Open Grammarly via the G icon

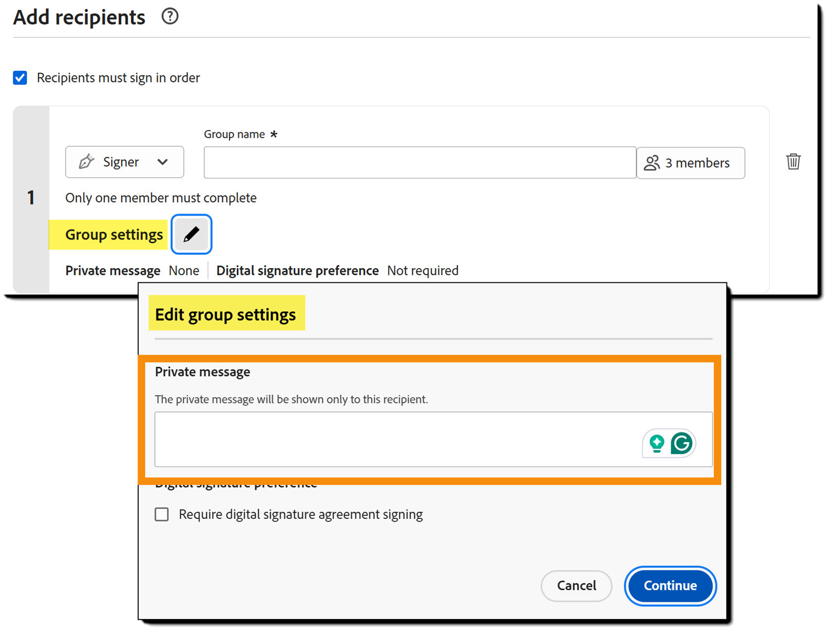(x=682, y=443)
